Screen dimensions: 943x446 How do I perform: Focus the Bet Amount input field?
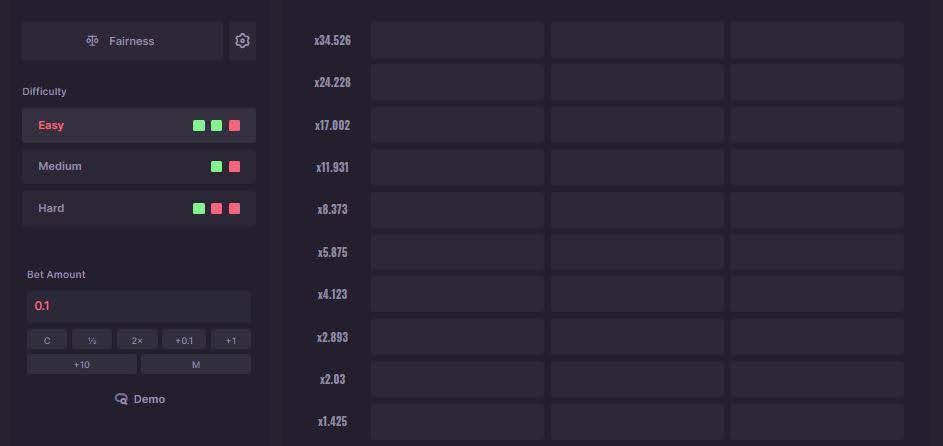click(138, 306)
